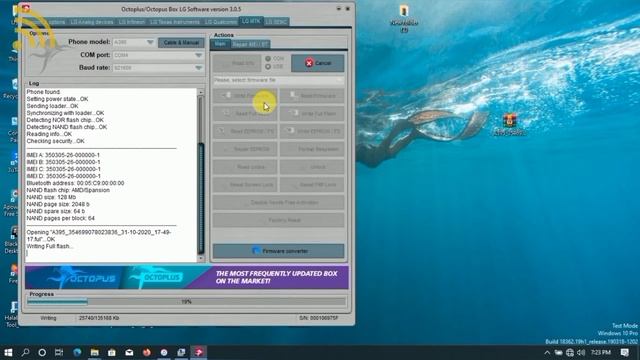Viewport: 640px width, 360px height.
Task: Cancel the current flash writing operation
Action: point(318,63)
